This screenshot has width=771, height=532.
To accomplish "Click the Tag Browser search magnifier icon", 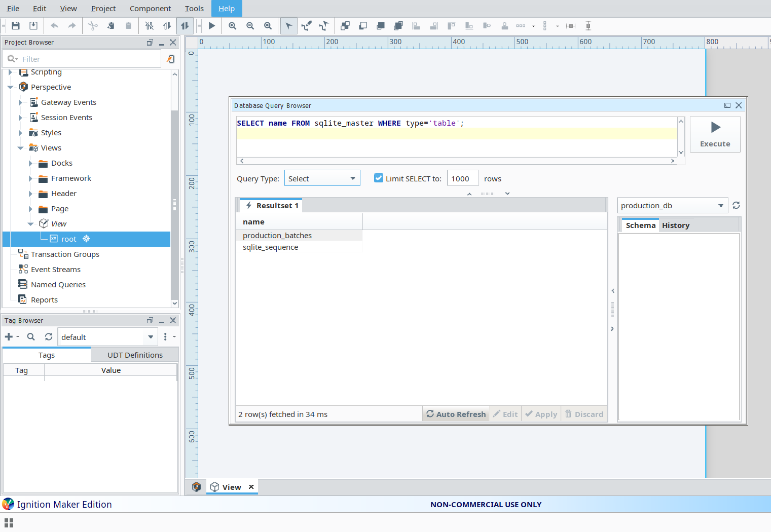I will 31,337.
